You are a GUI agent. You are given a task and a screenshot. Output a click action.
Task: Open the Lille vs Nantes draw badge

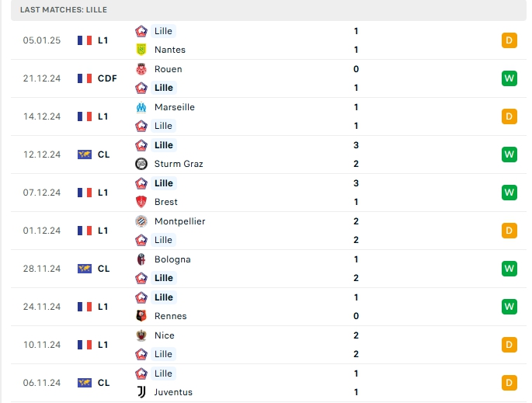click(x=509, y=40)
